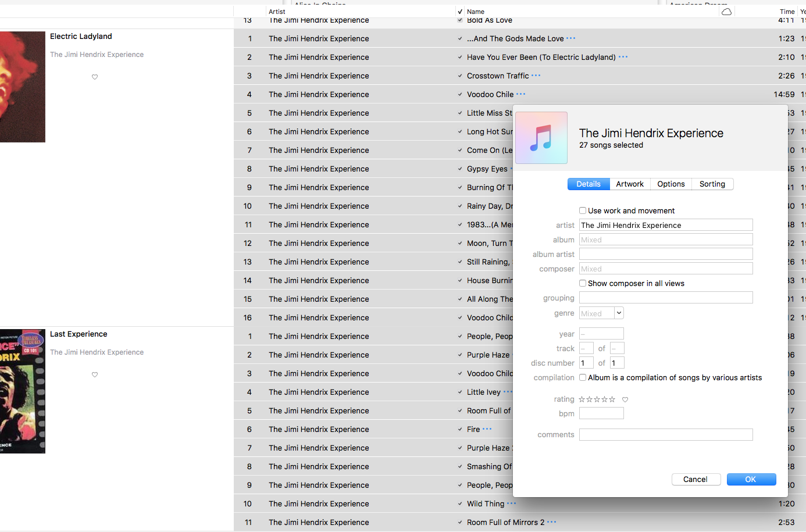Switch to the Details tab
The image size is (806, 532).
pos(589,184)
